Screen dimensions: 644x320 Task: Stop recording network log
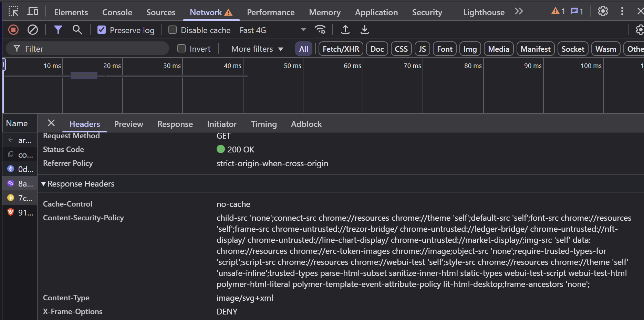pos(13,30)
